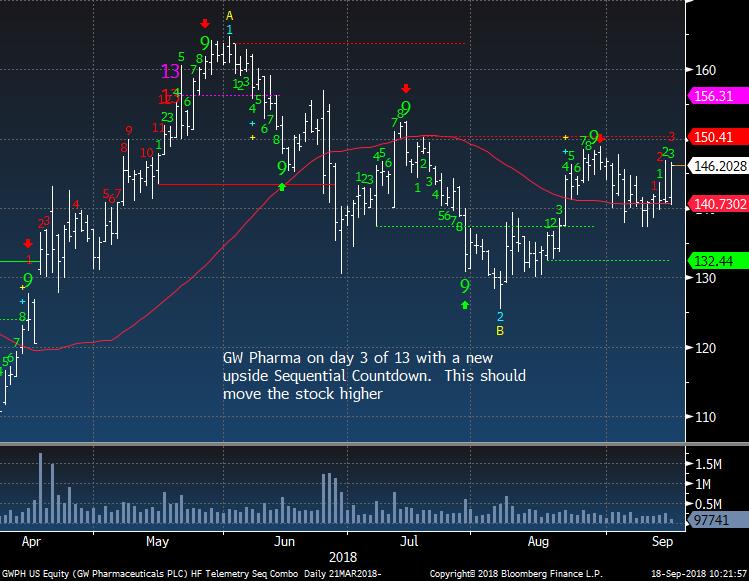Click the yellow B wave label
This screenshot has width=749, height=581.
pyautogui.click(x=500, y=331)
